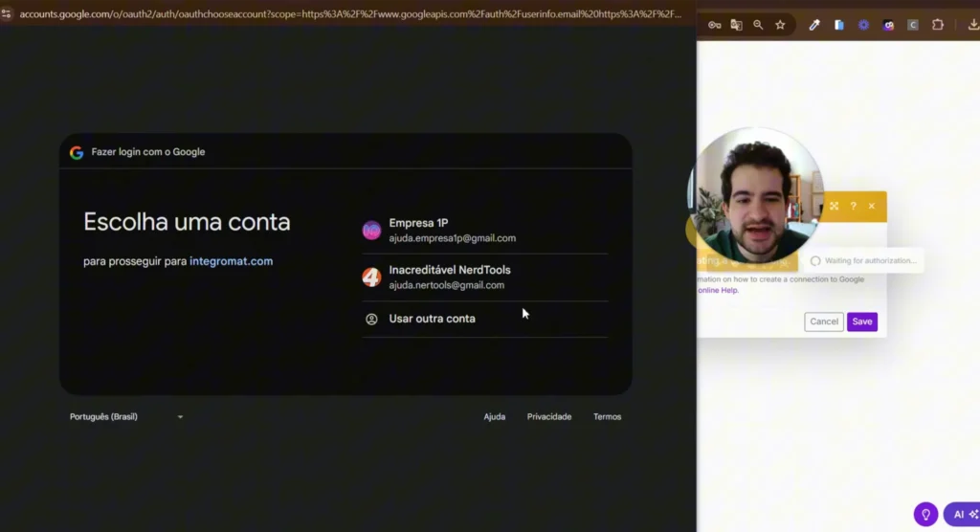This screenshot has width=980, height=532.
Task: Click the Waiting for authorization status
Action: tap(864, 260)
